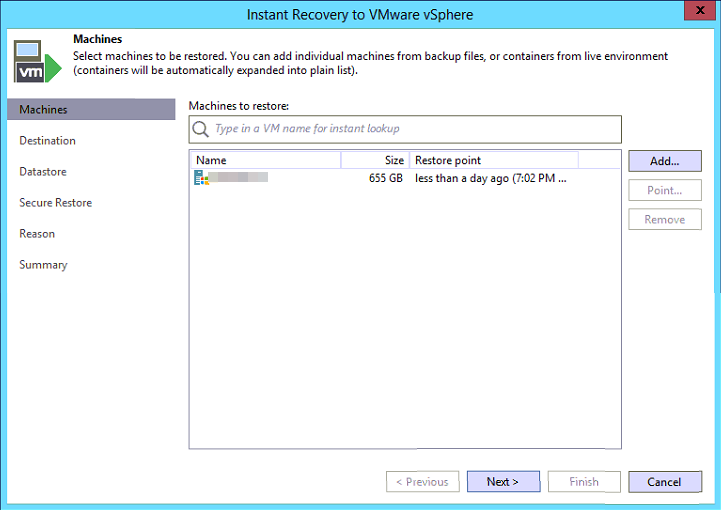This screenshot has height=510, width=721.
Task: Click the Point... button
Action: click(x=665, y=190)
